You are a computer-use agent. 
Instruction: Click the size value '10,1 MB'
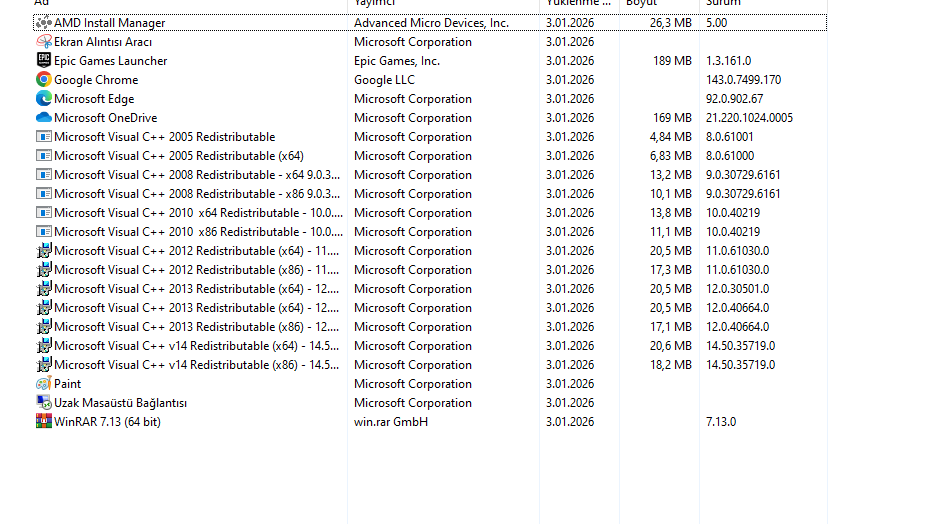[670, 194]
